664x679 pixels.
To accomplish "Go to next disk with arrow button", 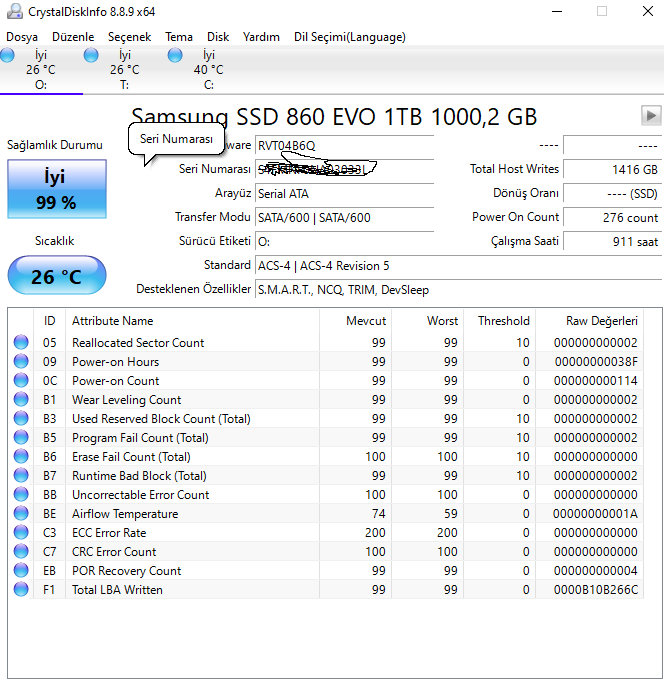I will coord(651,116).
